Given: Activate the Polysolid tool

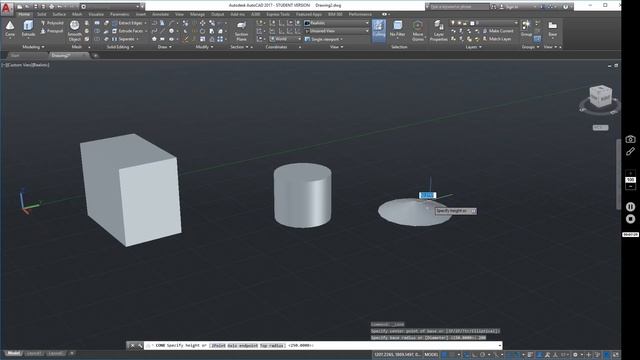Looking at the screenshot, I should [x=52, y=23].
